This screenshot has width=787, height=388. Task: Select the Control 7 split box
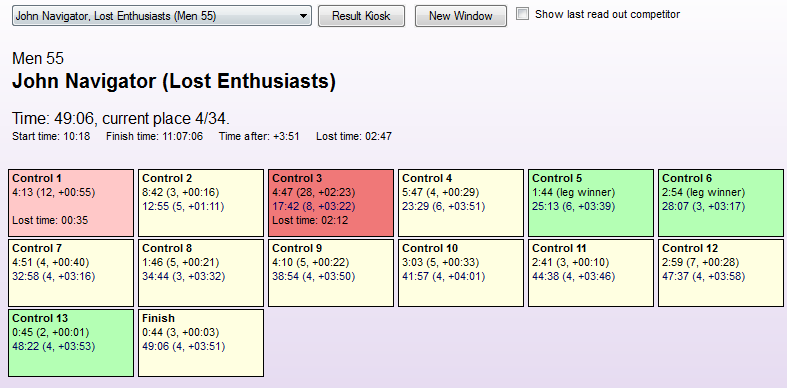pyautogui.click(x=71, y=273)
